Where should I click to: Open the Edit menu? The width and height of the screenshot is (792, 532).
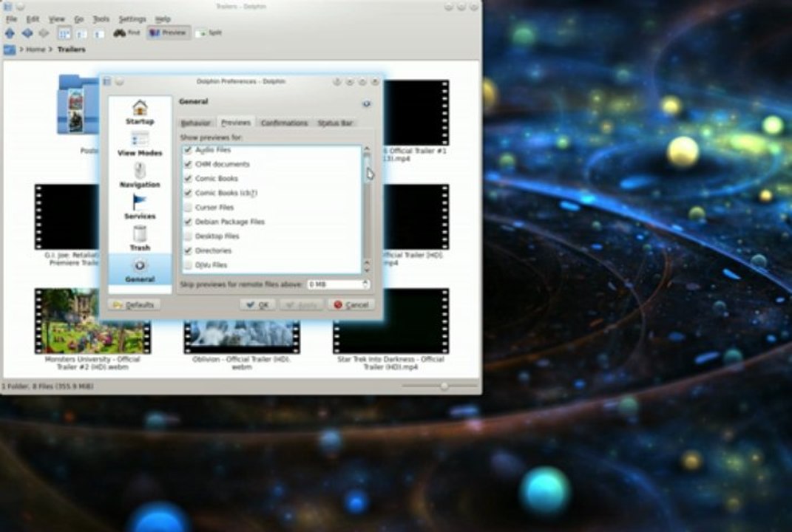(x=33, y=19)
